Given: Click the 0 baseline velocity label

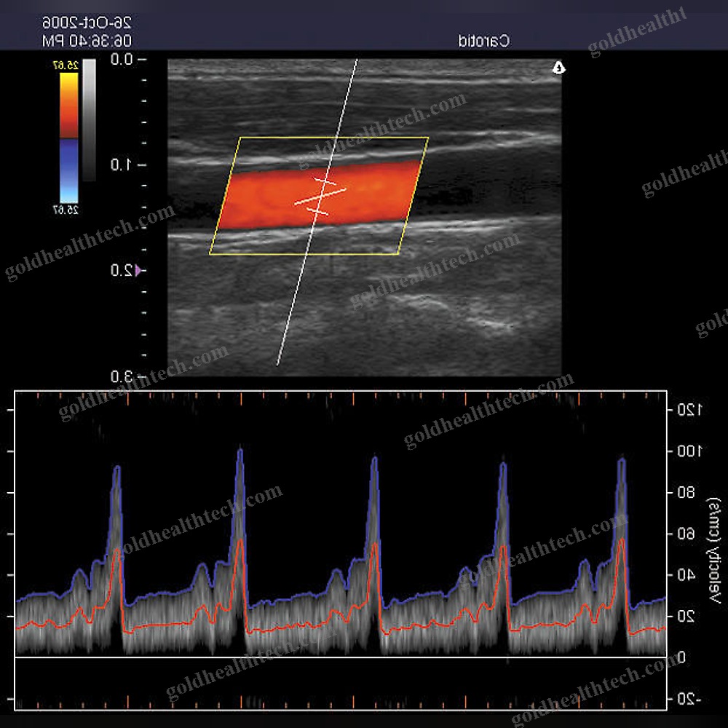Looking at the screenshot, I should (x=681, y=657).
